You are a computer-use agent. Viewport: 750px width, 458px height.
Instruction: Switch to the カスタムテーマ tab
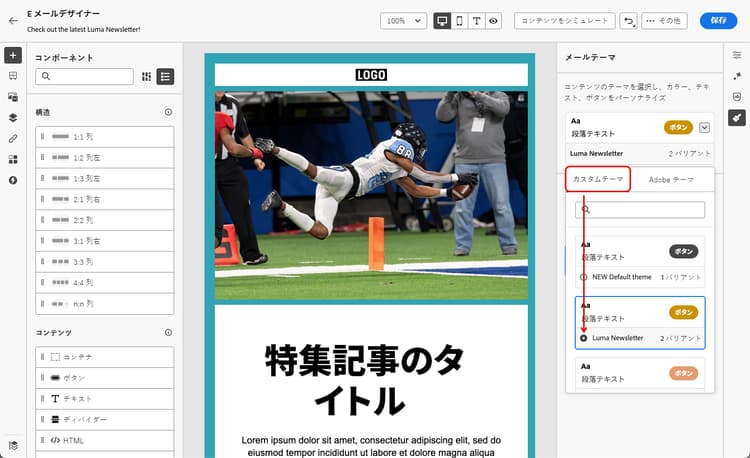(598, 179)
